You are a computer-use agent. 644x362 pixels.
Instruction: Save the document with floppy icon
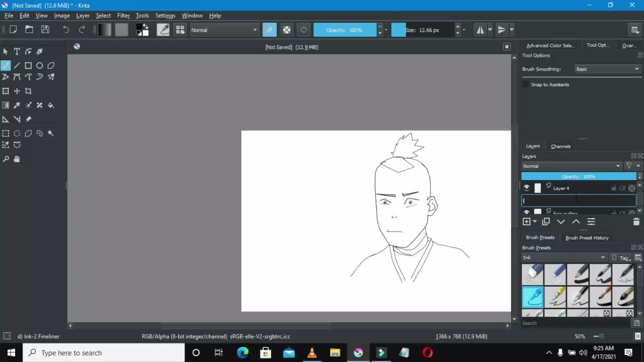(x=45, y=30)
